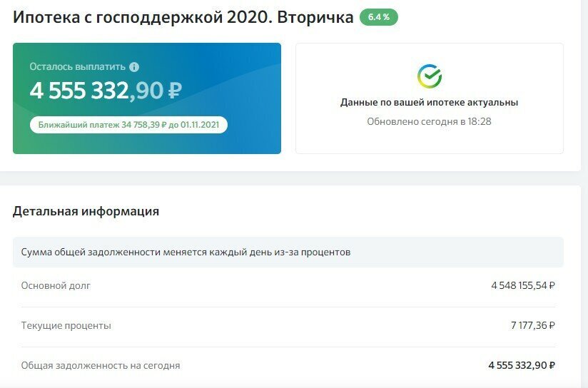Screen dimensions: 588x388
Task: Click the 4 548 155,54 ₽ principal value
Action: [x=522, y=286]
